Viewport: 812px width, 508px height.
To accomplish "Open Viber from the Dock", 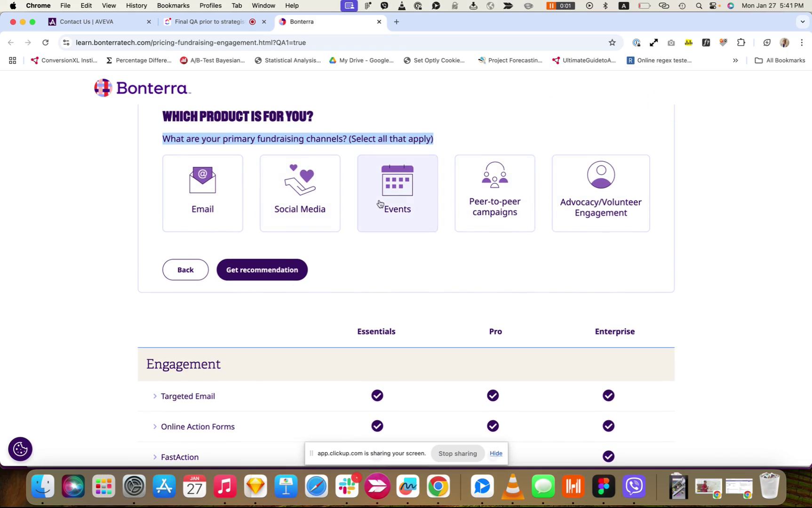I will [634, 486].
